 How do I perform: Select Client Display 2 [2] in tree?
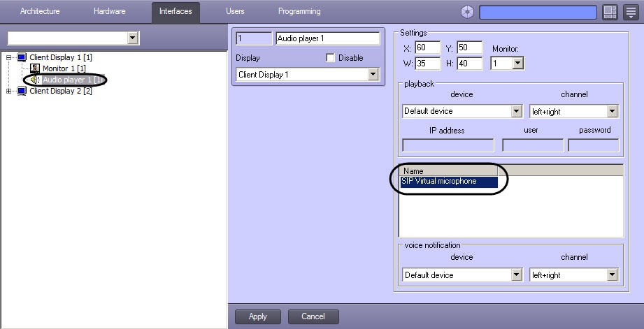click(x=61, y=91)
